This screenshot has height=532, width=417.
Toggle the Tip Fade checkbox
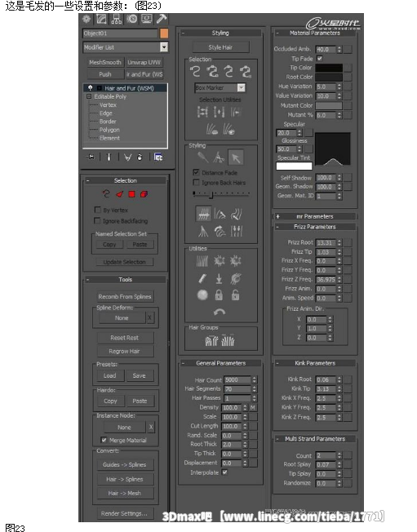coord(320,59)
